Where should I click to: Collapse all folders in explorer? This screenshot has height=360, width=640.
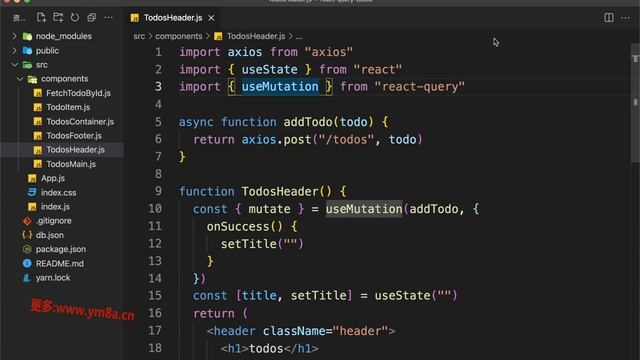(91, 18)
